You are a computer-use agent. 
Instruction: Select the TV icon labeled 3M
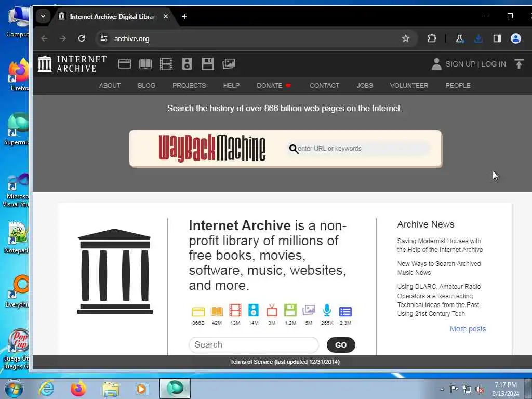pyautogui.click(x=272, y=311)
